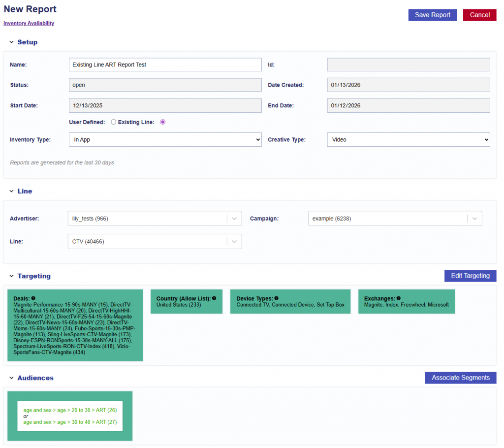This screenshot has height=448, width=504.
Task: Click help icon beside Country (Allow List)
Action: click(x=214, y=298)
